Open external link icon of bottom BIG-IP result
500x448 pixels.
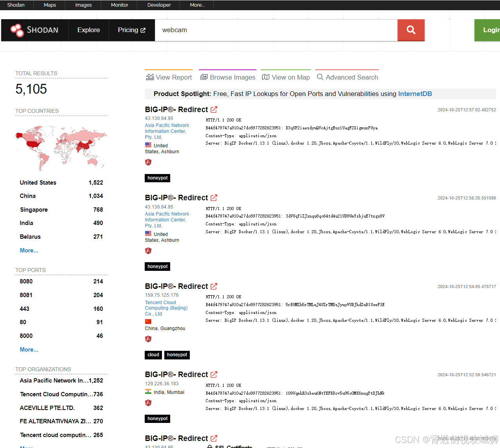214,439
